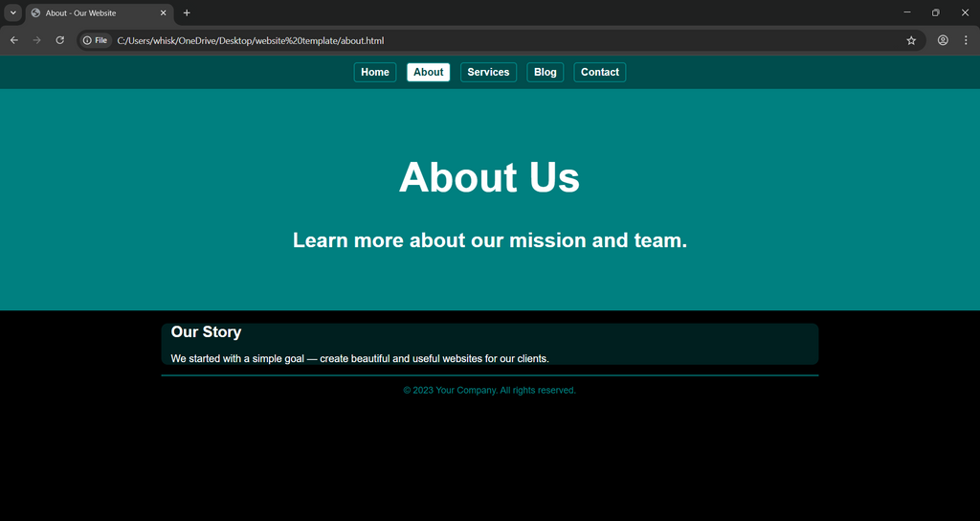Click the browser back arrow
This screenshot has height=521, width=980.
(14, 40)
